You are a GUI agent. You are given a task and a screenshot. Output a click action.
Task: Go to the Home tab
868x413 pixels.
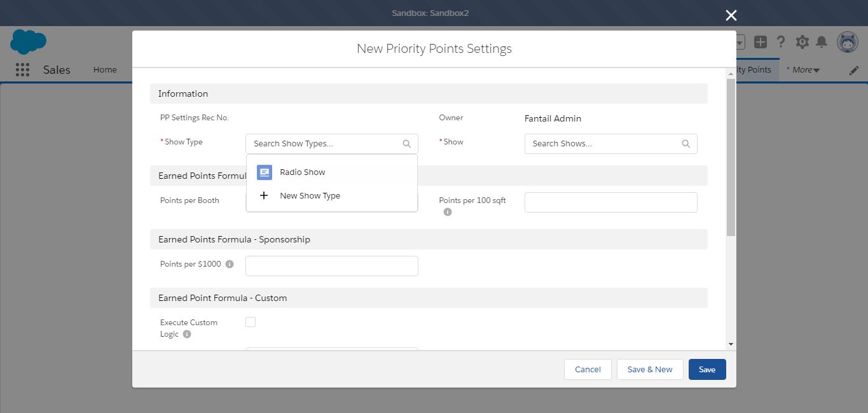coord(105,70)
